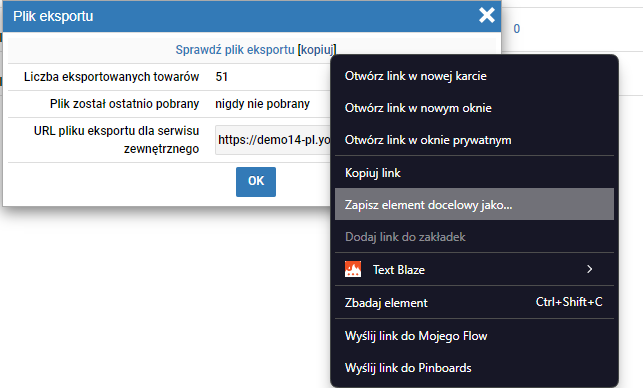643x388 pixels.
Task: Click Dodaj link do zakładek entry
Action: coord(474,237)
